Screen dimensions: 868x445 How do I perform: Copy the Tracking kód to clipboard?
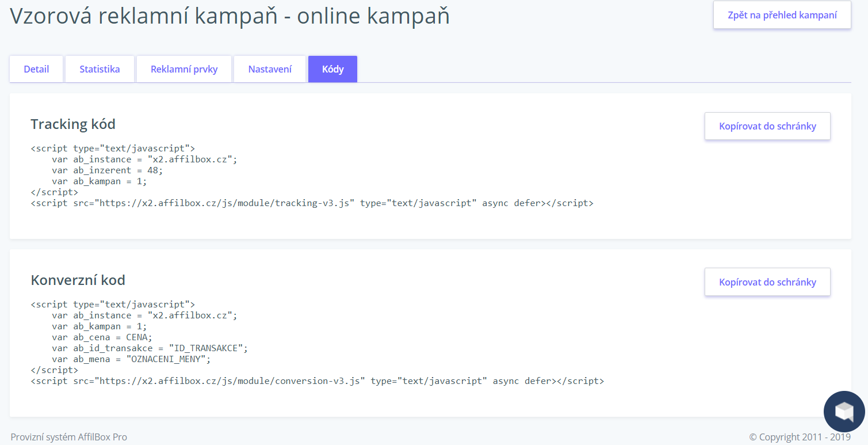[x=767, y=126]
